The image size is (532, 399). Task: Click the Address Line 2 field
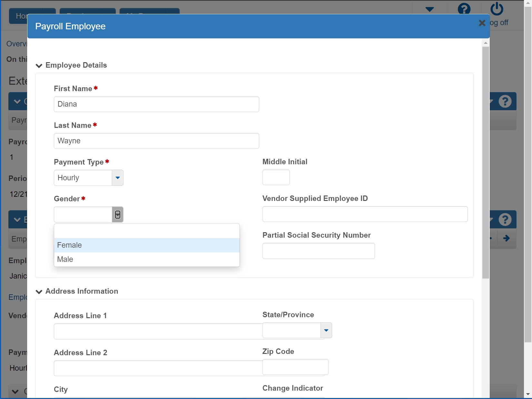158,368
